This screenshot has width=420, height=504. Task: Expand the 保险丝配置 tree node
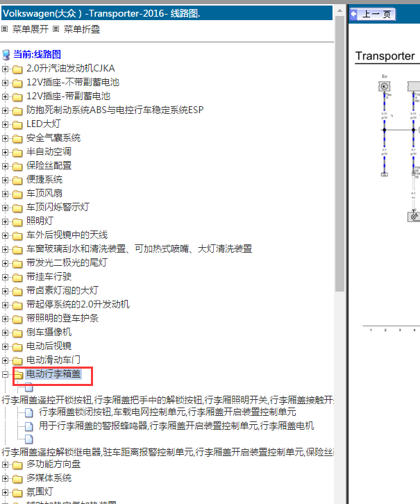coord(5,166)
